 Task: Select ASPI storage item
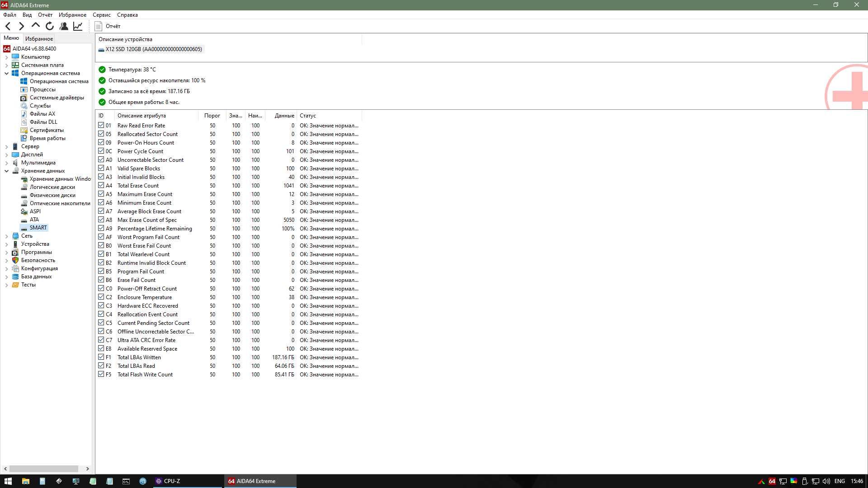click(x=35, y=211)
